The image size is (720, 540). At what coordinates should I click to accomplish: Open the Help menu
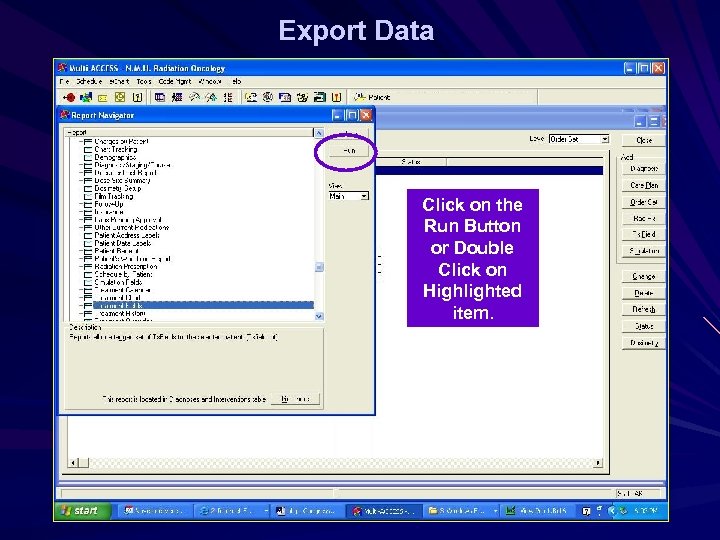236,81
